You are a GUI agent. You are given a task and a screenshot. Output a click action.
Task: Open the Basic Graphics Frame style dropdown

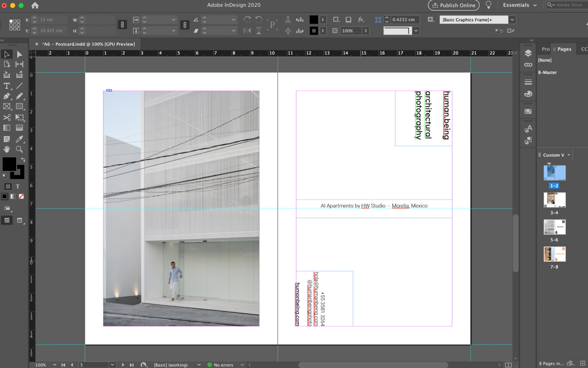click(x=512, y=20)
